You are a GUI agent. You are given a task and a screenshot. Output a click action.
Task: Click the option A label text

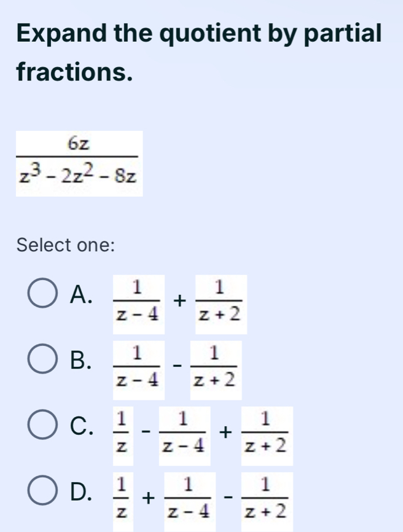[80, 293]
